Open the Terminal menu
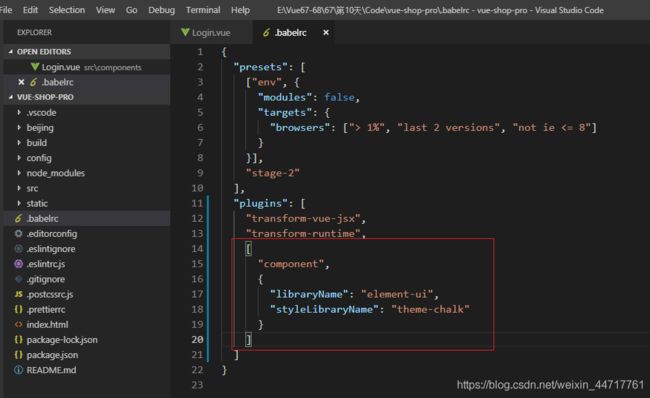The image size is (650, 398). 203,10
